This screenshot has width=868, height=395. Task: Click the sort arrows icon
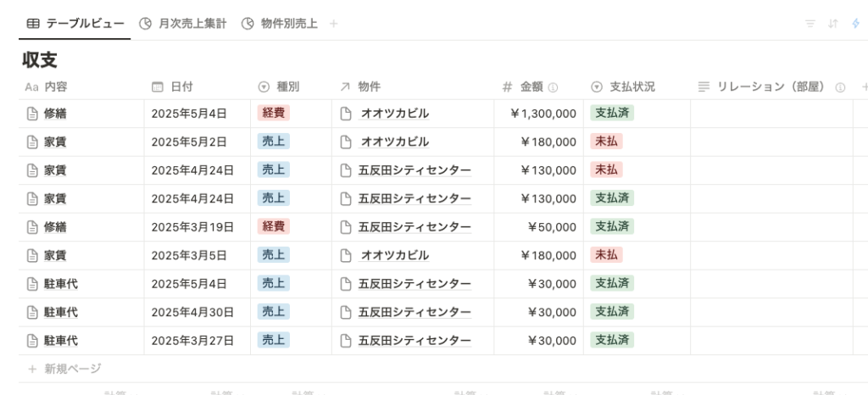coord(833,24)
